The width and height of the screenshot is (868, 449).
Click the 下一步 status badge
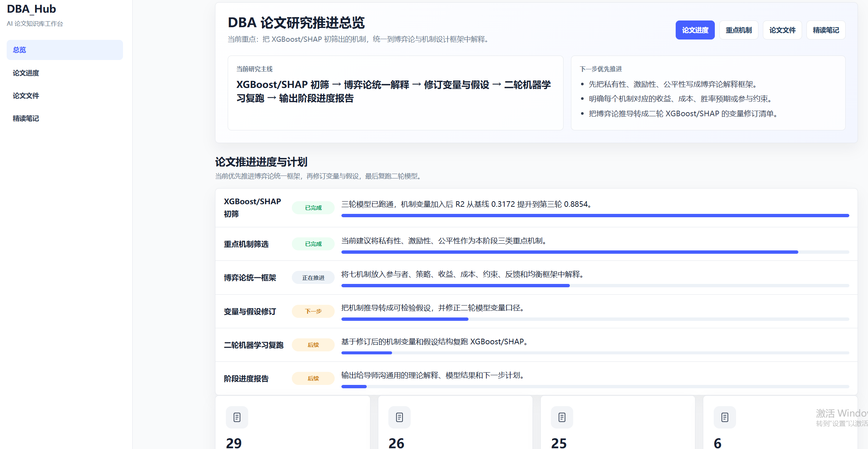point(313,312)
